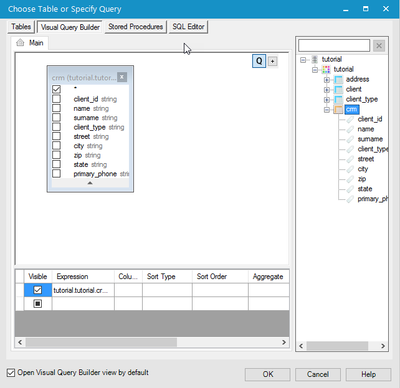Viewport: 400px width, 388px height.
Task: Open the Stored Procedures tab
Action: click(135, 27)
